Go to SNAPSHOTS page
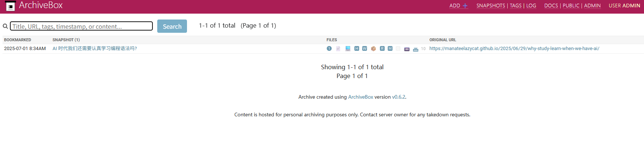Viewport: 644px width, 148px height. pos(491,6)
